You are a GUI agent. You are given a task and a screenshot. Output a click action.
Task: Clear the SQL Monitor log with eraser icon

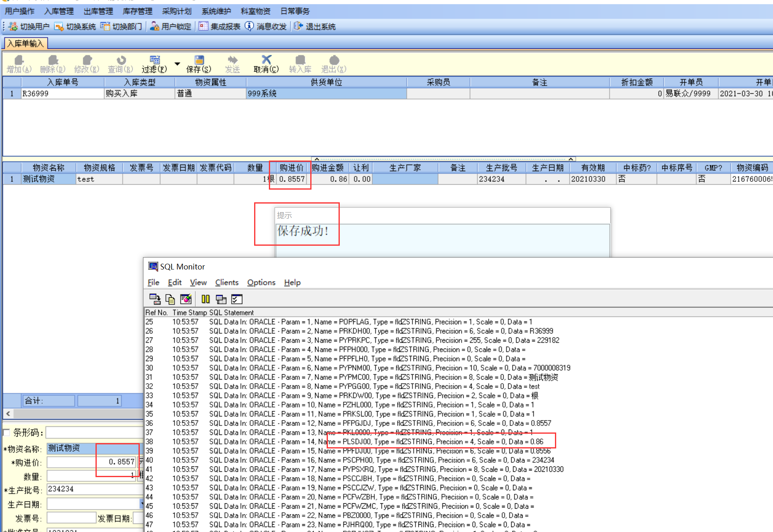click(186, 299)
